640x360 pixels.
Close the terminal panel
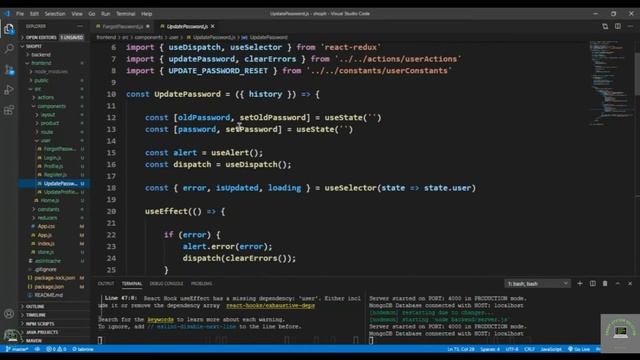[x=630, y=283]
